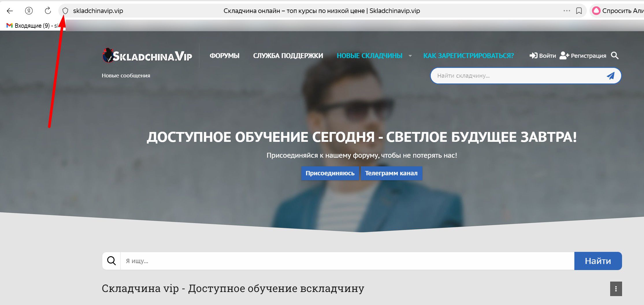Screen dimensions: 644x305
Task: Click the browser back arrow
Action: click(10, 11)
